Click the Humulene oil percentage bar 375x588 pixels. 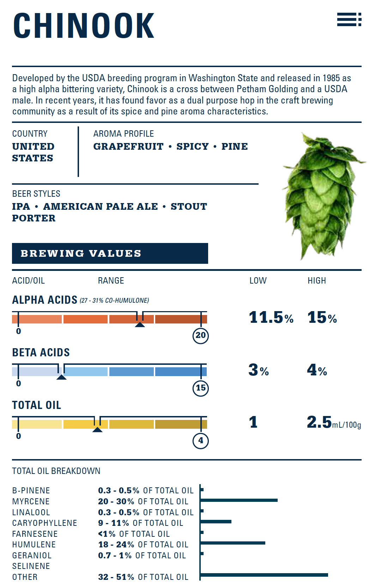233,543
